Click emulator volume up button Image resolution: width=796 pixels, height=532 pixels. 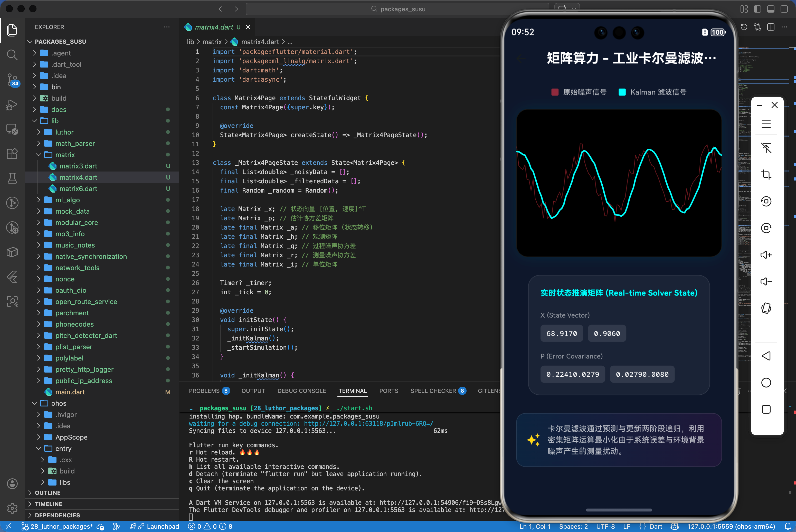(766, 255)
